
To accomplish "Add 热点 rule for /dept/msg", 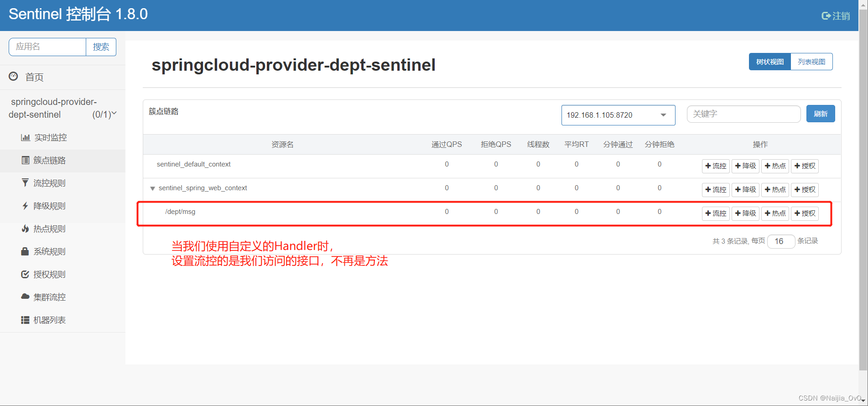I will click(x=775, y=213).
